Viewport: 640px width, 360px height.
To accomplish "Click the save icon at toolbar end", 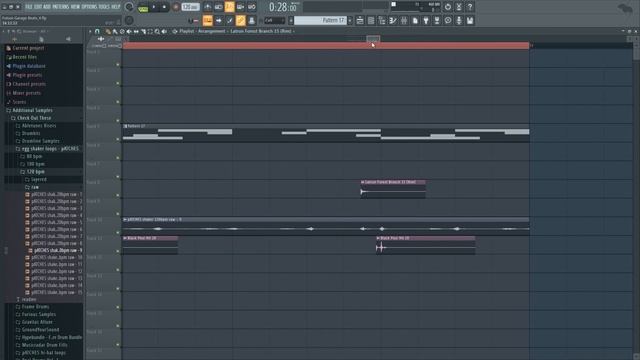I will click(x=470, y=20).
